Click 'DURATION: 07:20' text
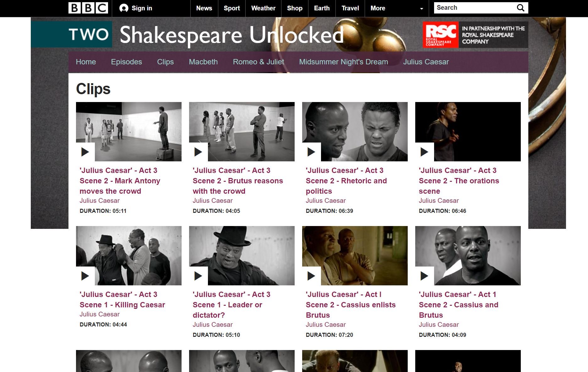The width and height of the screenshot is (588, 372). pos(329,335)
